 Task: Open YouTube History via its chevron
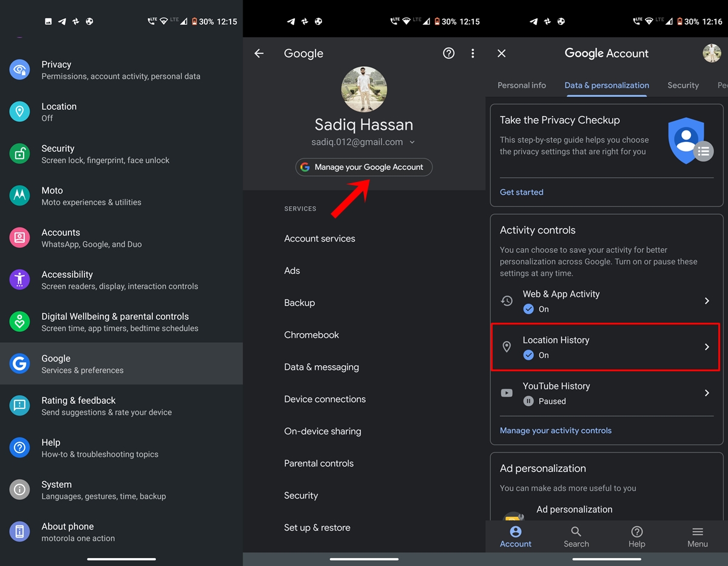click(707, 393)
